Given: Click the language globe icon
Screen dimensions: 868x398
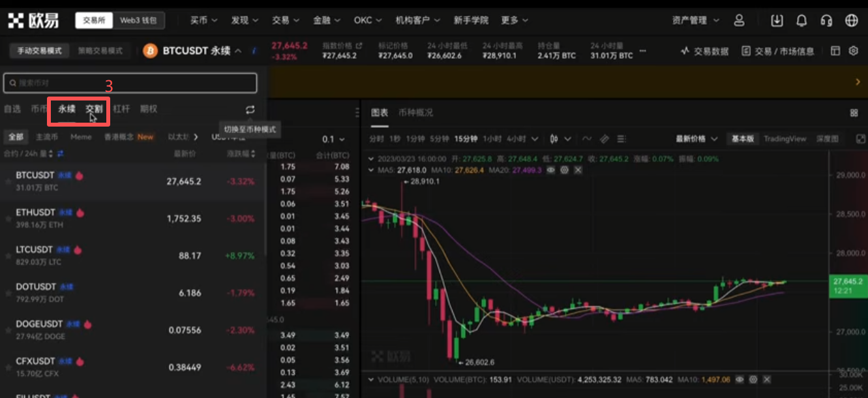Looking at the screenshot, I should click(x=852, y=20).
